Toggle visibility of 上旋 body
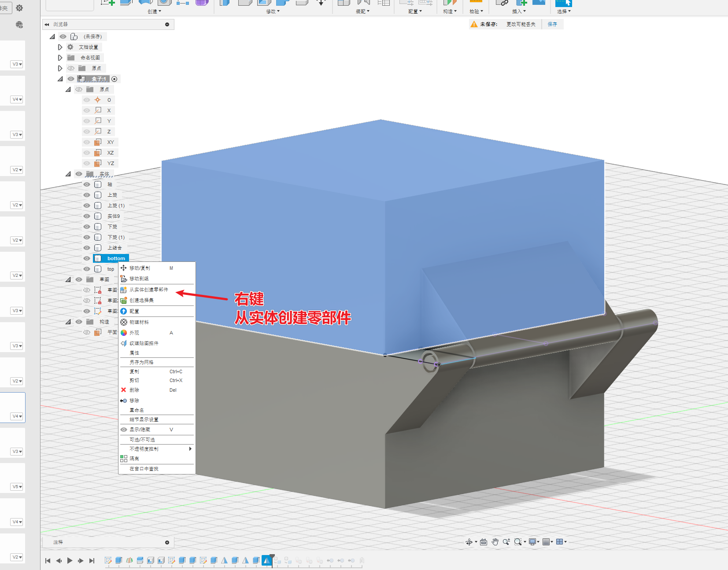 (87, 195)
